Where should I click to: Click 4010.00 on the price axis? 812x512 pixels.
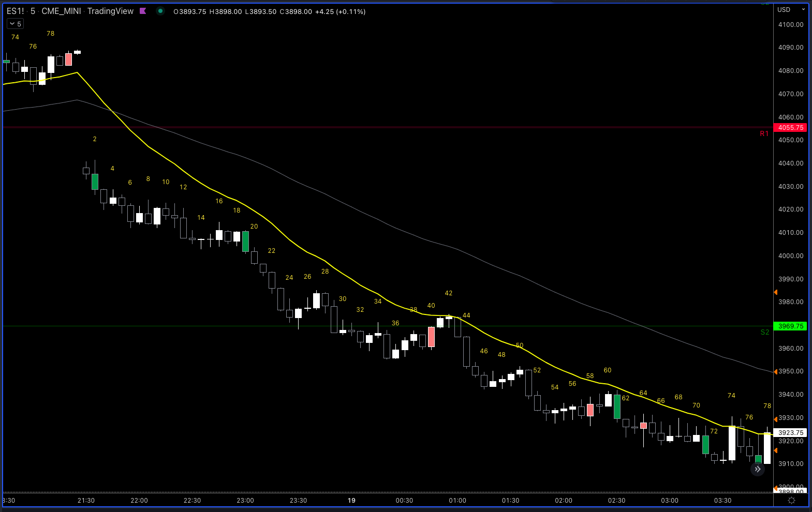pos(791,233)
